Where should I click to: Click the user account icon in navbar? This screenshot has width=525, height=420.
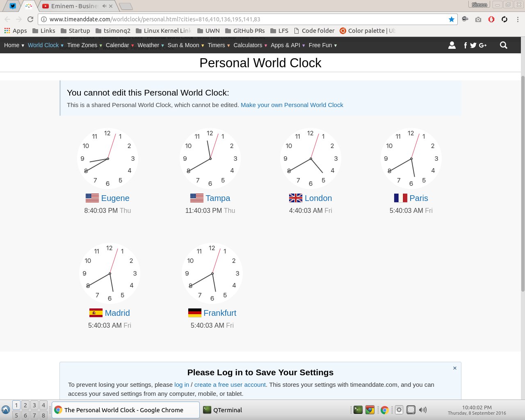(452, 45)
